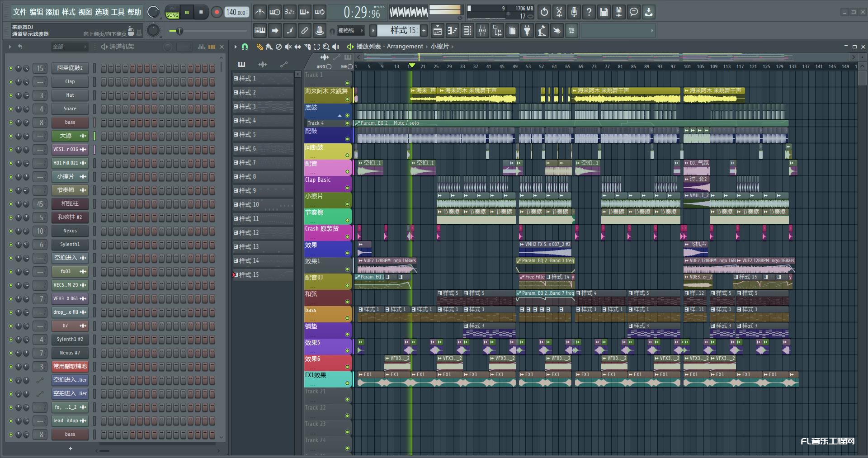Open the playlist options menu arrow
Screen dimensions: 868x458
click(x=236, y=47)
